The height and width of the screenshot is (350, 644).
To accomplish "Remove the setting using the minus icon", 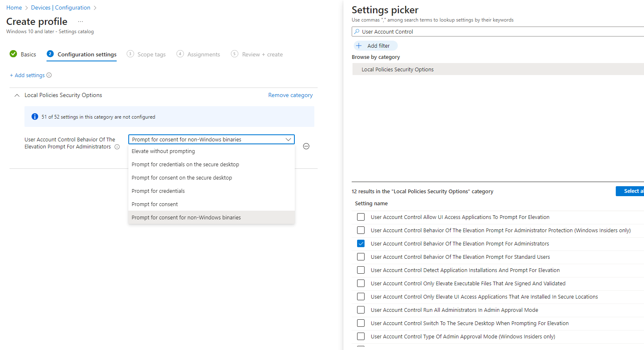I will click(306, 146).
